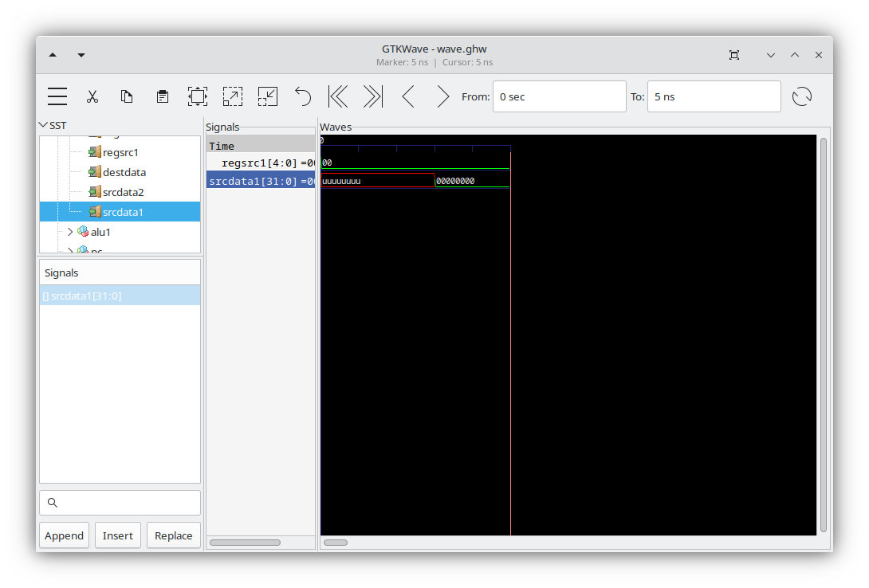Undo the last zoom action
The width and height of the screenshot is (869, 588).
[302, 96]
